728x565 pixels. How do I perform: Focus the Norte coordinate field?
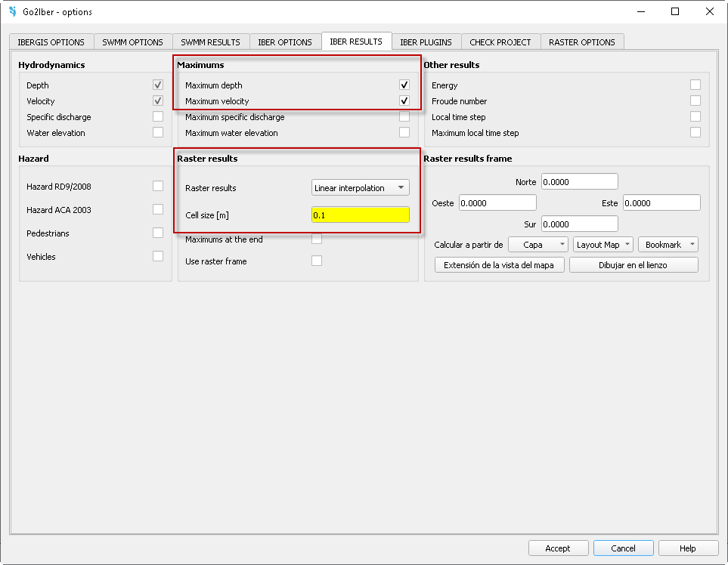[579, 182]
